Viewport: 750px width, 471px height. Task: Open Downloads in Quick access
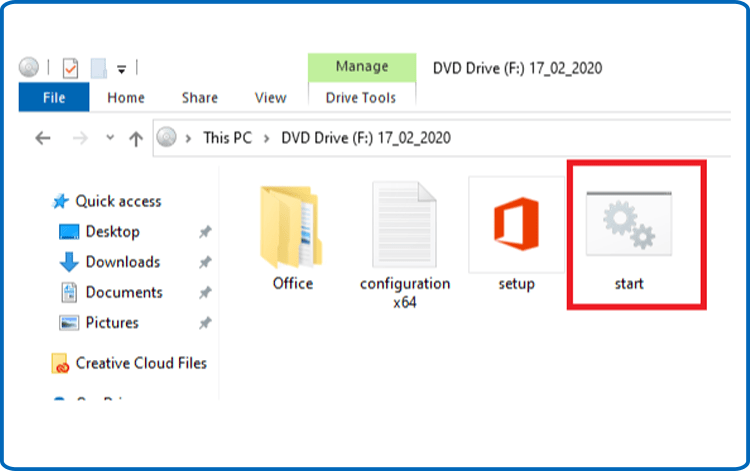tap(122, 262)
